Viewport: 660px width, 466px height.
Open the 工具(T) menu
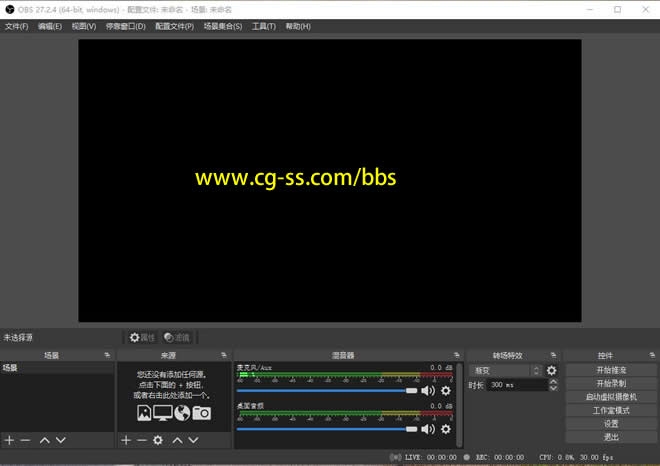[263, 26]
